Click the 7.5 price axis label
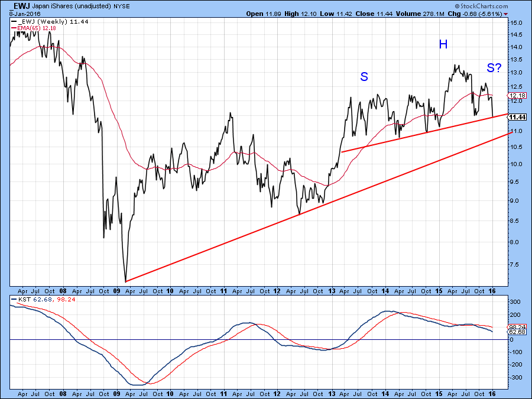The image size is (532, 399). point(514,265)
